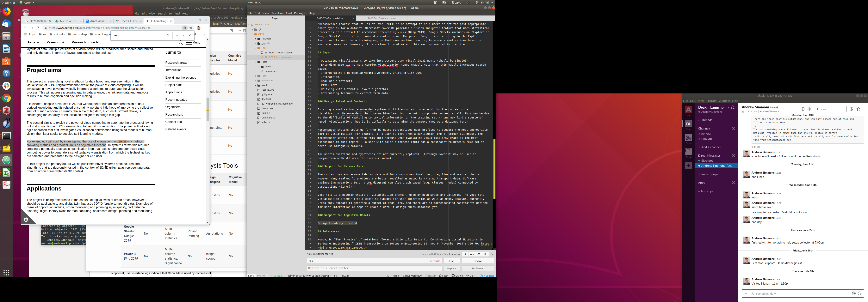Open Slack conversation settings gear icon
Image resolution: width=868 pixels, height=302 pixels.
(x=809, y=109)
